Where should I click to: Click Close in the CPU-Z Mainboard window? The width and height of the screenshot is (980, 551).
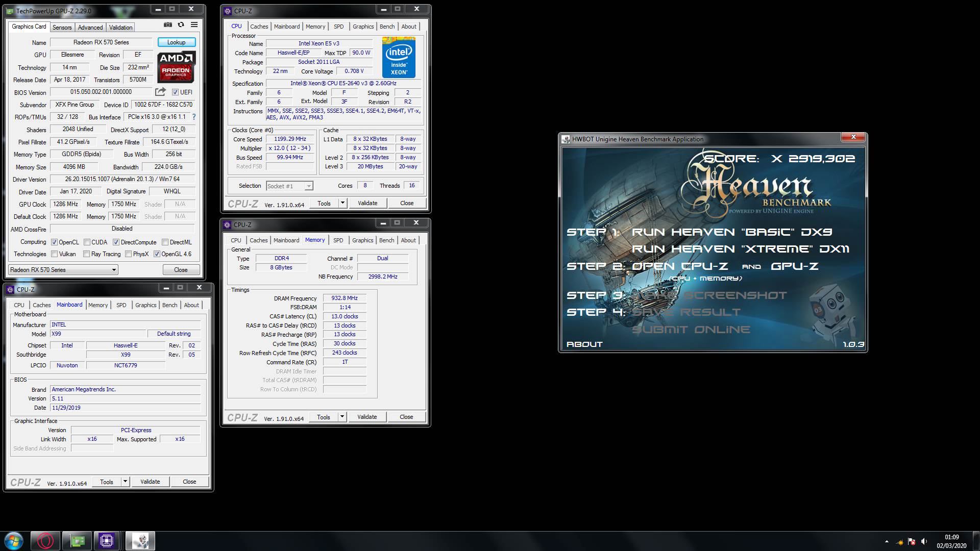pos(189,482)
